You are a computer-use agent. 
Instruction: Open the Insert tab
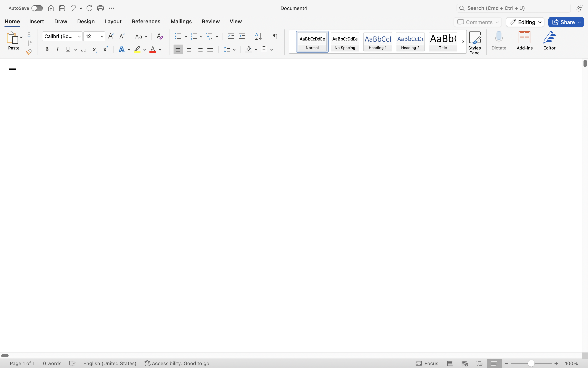(x=37, y=21)
